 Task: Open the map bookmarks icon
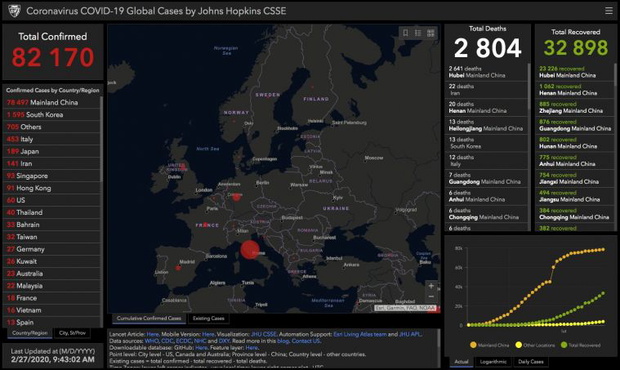click(405, 33)
